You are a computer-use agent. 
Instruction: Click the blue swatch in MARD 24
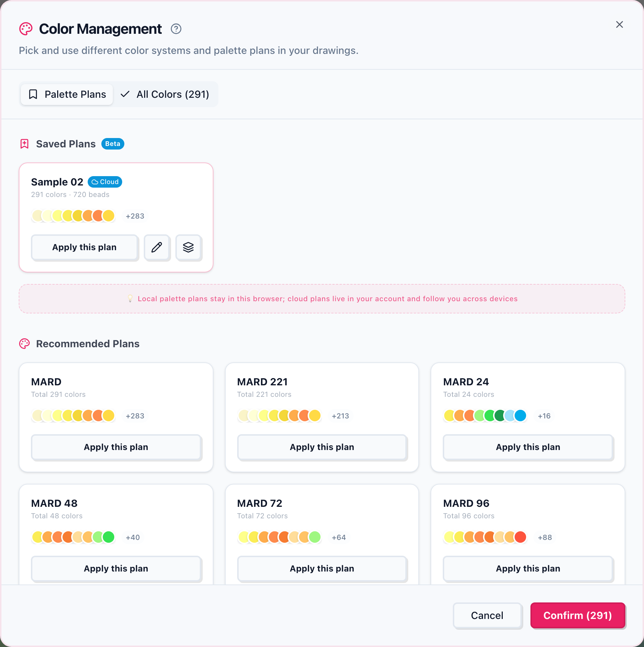520,416
